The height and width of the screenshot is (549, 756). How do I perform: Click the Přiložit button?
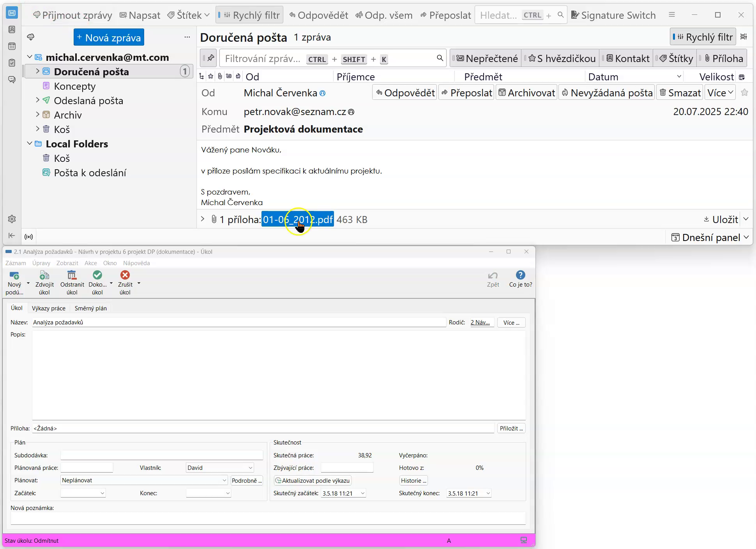(x=511, y=429)
